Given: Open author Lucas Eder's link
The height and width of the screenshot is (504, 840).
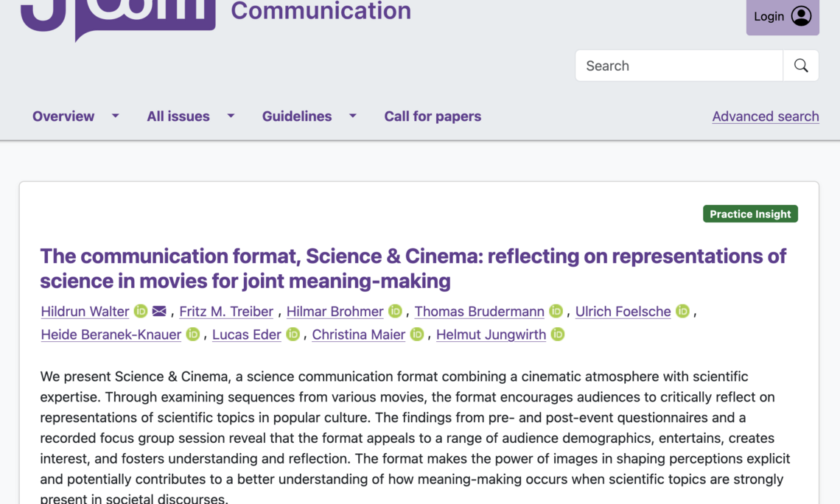Looking at the screenshot, I should tap(246, 335).
